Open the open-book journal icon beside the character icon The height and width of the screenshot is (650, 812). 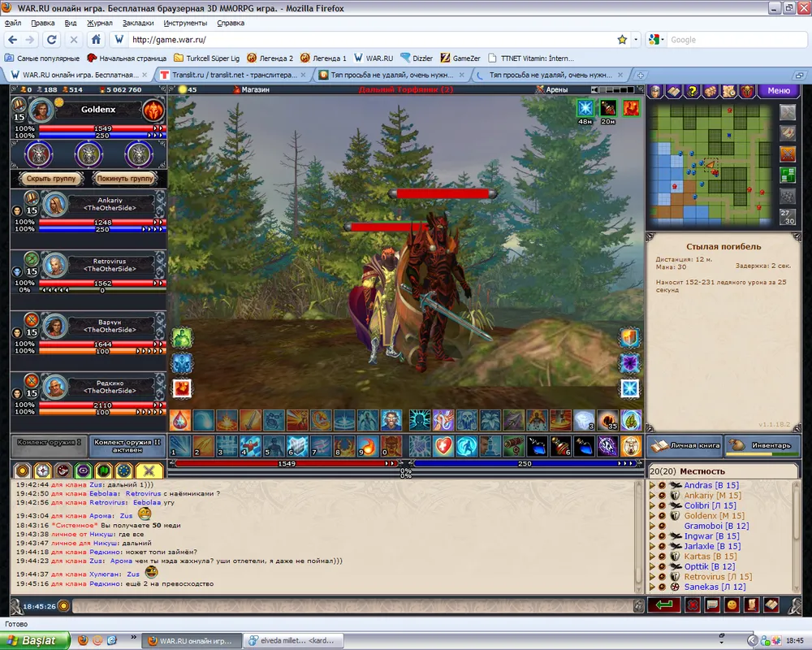(x=674, y=91)
